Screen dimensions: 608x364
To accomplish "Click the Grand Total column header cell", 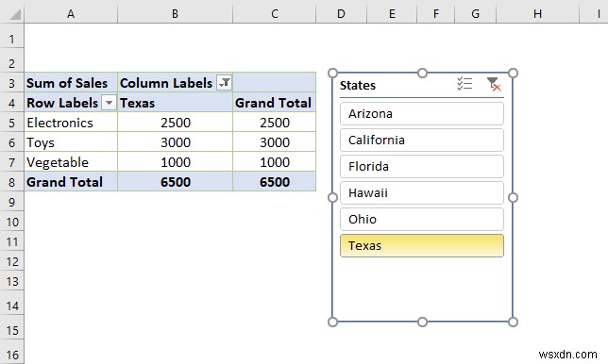I will coord(275,103).
